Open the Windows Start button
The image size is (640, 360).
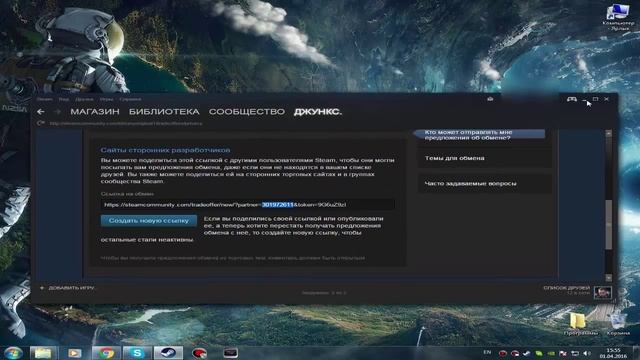pos(13,353)
